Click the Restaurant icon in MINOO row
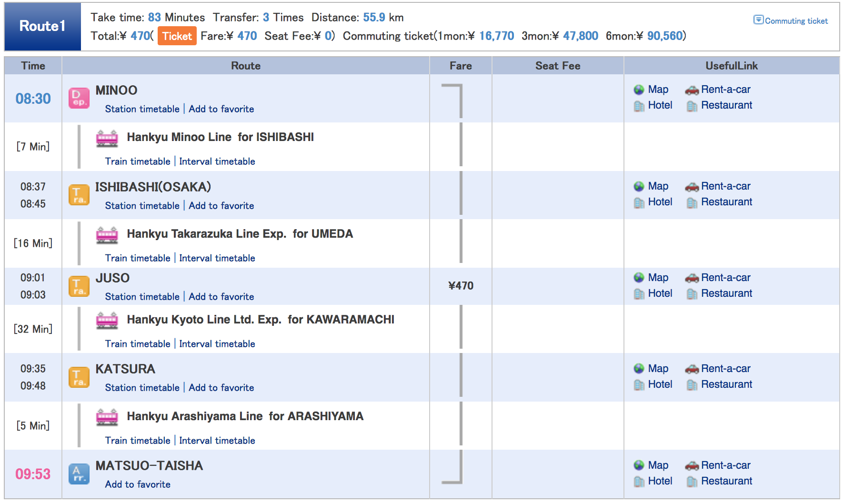The height and width of the screenshot is (504, 844). point(692,106)
